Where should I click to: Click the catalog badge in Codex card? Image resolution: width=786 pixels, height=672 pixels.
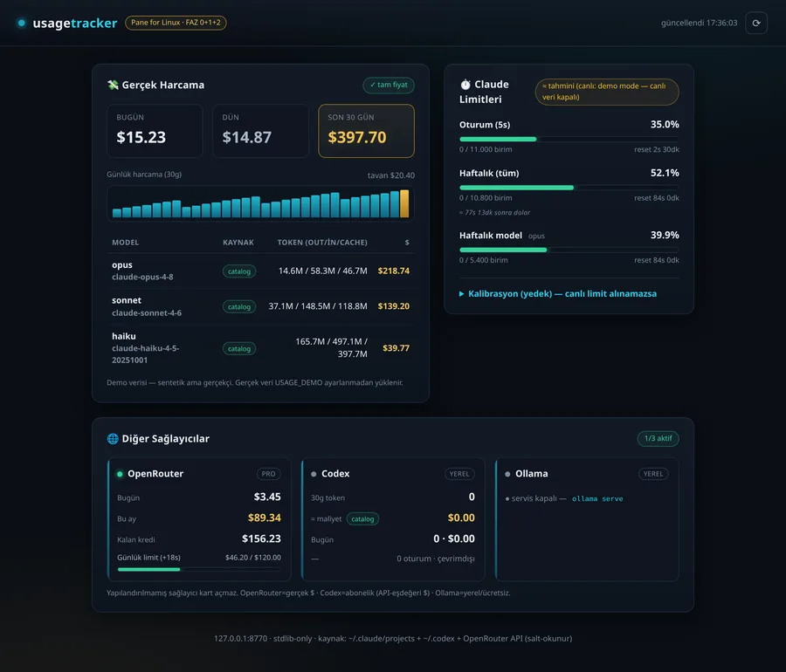pos(362,518)
